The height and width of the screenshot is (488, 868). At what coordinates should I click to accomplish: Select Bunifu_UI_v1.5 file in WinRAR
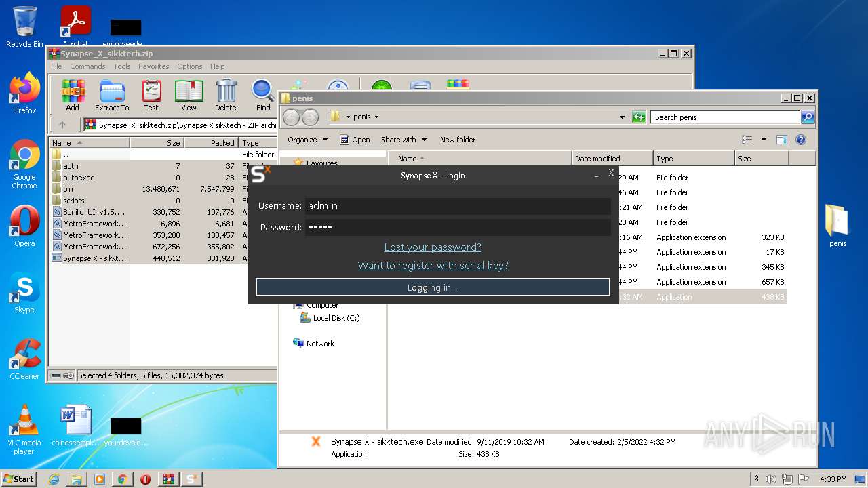[x=90, y=212]
